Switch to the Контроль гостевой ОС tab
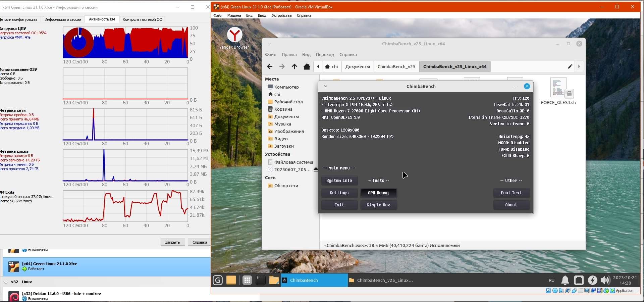The height and width of the screenshot is (302, 644). pos(142,19)
